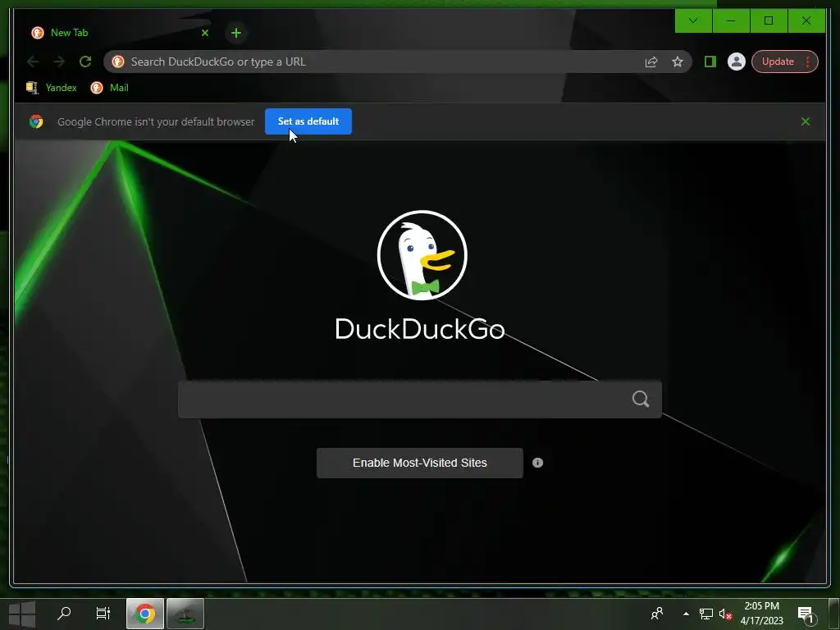840x630 pixels.
Task: Open the People icon in system tray
Action: point(657,614)
